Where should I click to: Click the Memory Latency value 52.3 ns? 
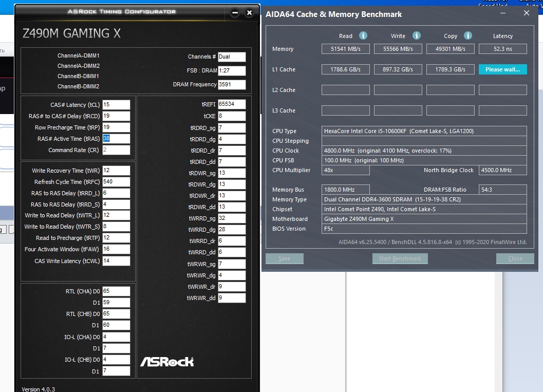[x=503, y=49]
